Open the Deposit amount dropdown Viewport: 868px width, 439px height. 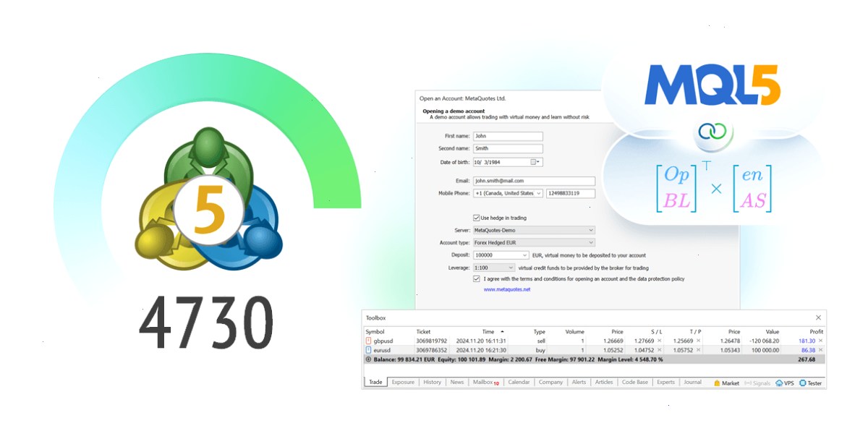click(x=501, y=255)
